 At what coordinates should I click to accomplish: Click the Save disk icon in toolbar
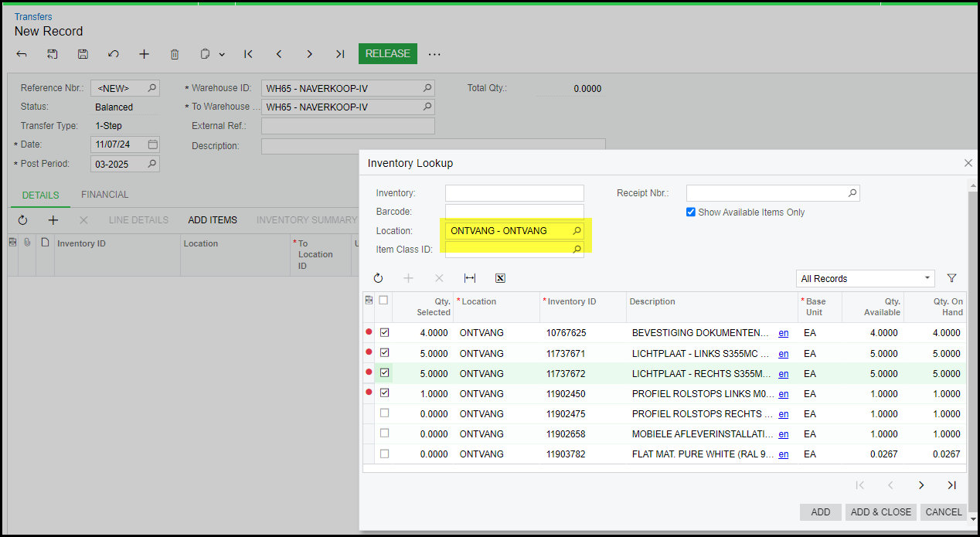point(83,54)
